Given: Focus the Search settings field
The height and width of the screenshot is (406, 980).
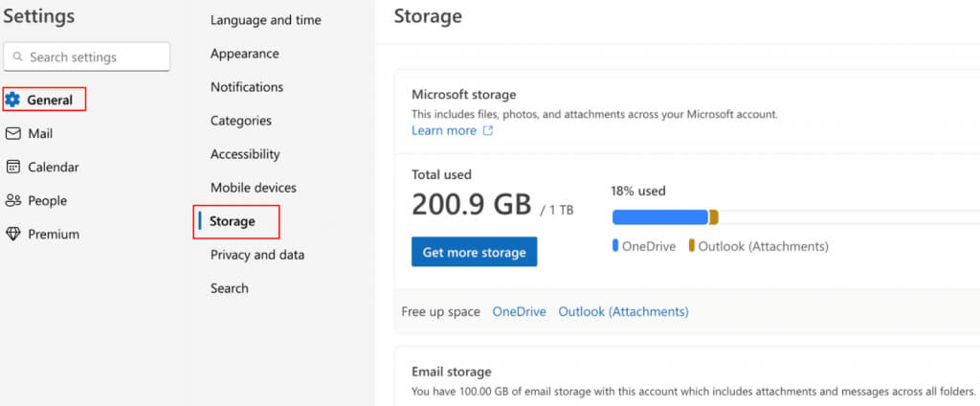Looking at the screenshot, I should (x=87, y=56).
